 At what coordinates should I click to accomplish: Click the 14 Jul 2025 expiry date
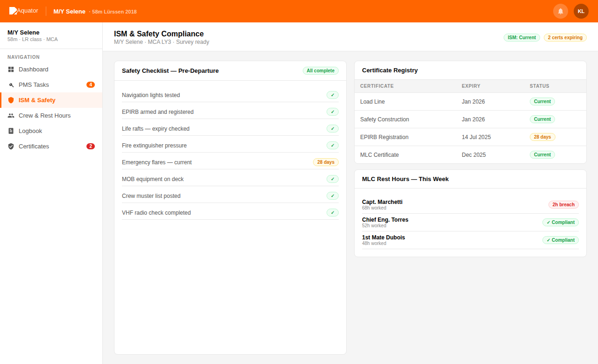(476, 137)
